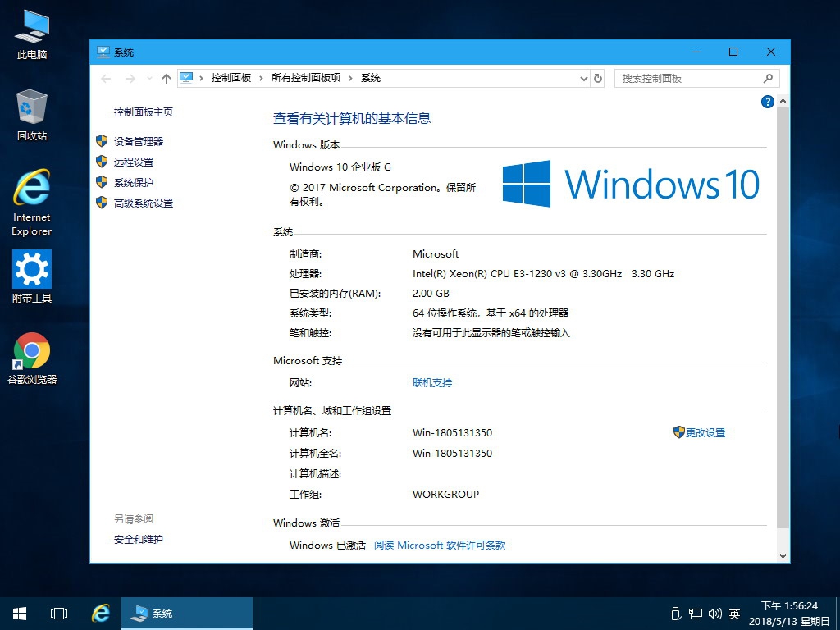This screenshot has height=630, width=840.
Task: Open 控制面板主页 link
Action: (x=143, y=112)
